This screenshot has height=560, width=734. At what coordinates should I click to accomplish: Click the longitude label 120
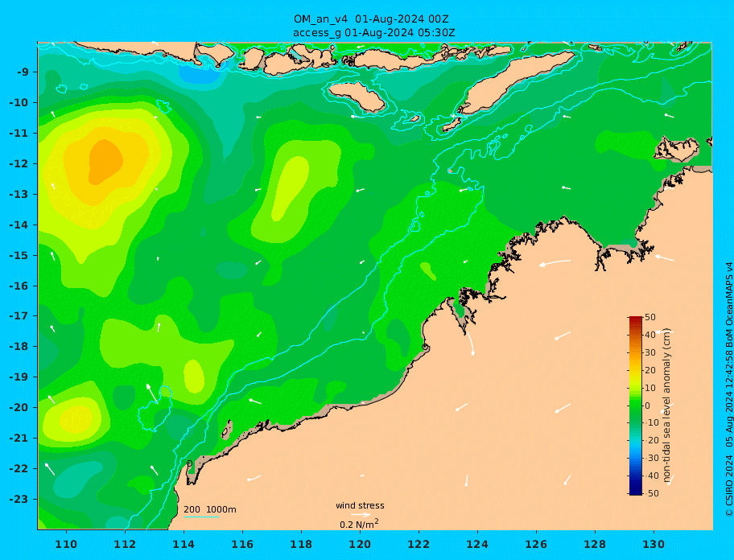(x=360, y=544)
